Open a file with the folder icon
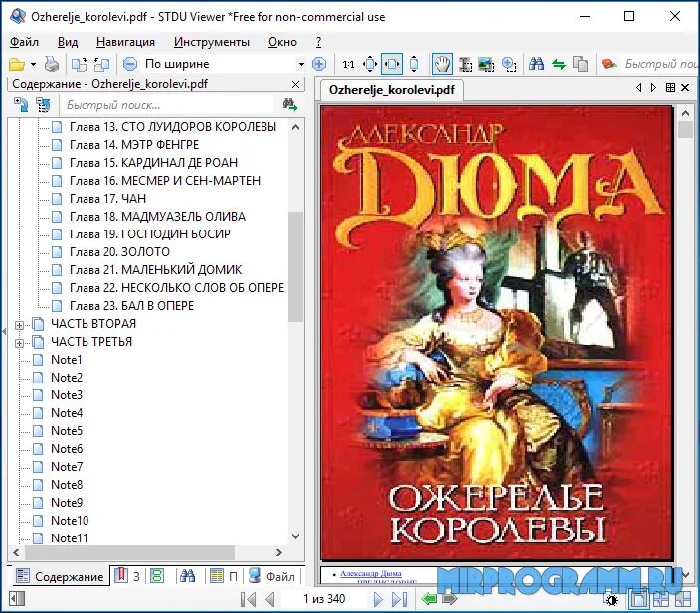This screenshot has width=700, height=613. pos(17,65)
